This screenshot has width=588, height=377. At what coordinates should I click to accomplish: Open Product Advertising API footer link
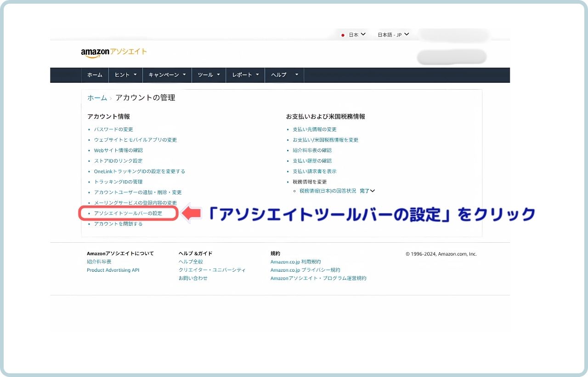coord(113,270)
